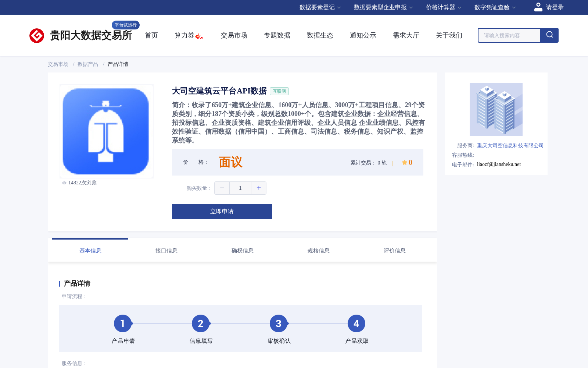Click step 1 circle 产品申请
The width and height of the screenshot is (588, 368).
(x=123, y=323)
